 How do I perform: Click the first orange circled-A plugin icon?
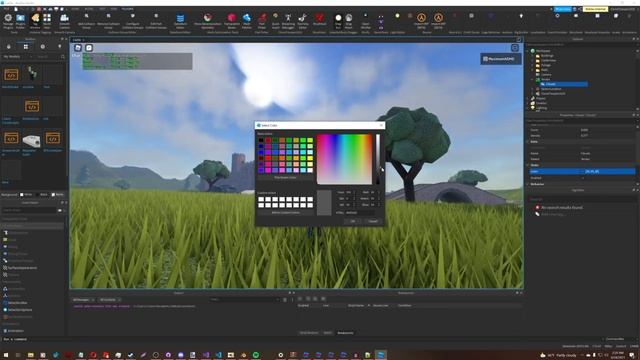(x=421, y=19)
